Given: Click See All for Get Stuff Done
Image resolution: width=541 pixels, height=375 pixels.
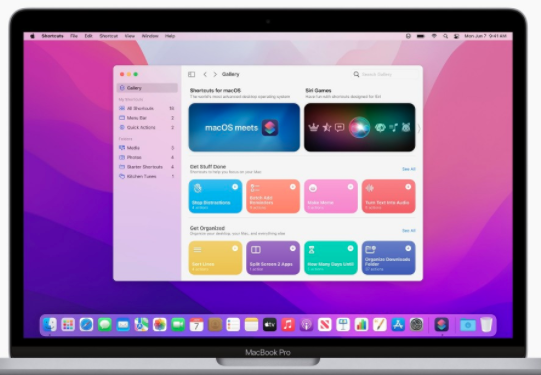Looking at the screenshot, I should coord(409,169).
